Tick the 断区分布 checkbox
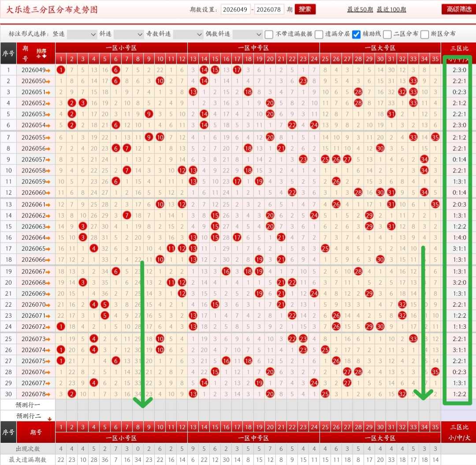Viewport: 476px width, 465px height. 424,34
